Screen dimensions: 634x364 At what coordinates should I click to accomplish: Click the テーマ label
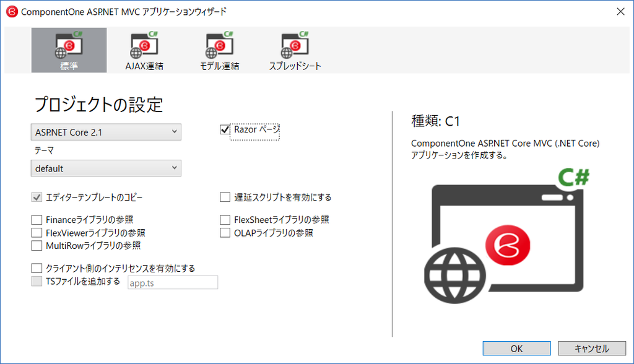coord(44,150)
